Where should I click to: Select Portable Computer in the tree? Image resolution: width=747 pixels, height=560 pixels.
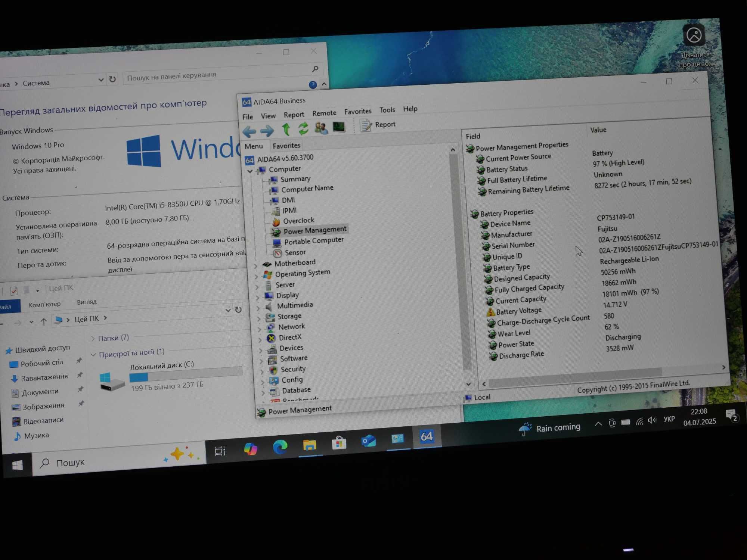tap(313, 241)
